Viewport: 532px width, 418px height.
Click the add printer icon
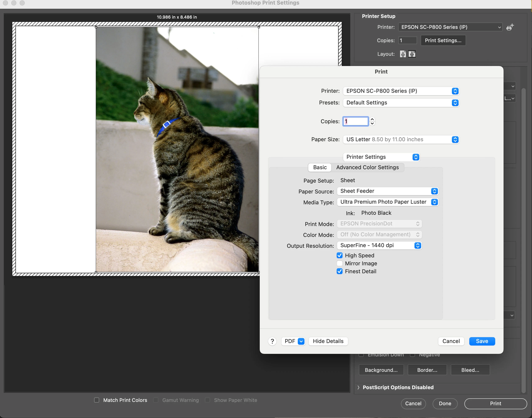[510, 27]
